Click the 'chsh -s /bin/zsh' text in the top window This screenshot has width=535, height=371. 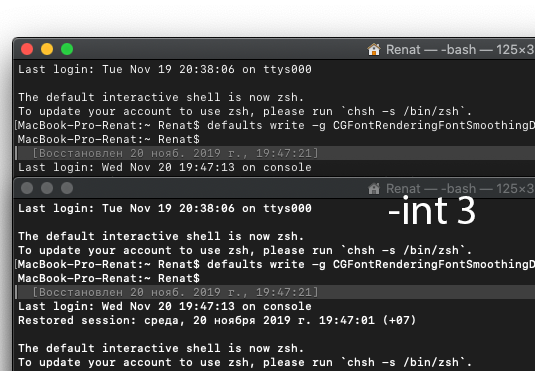[403, 111]
